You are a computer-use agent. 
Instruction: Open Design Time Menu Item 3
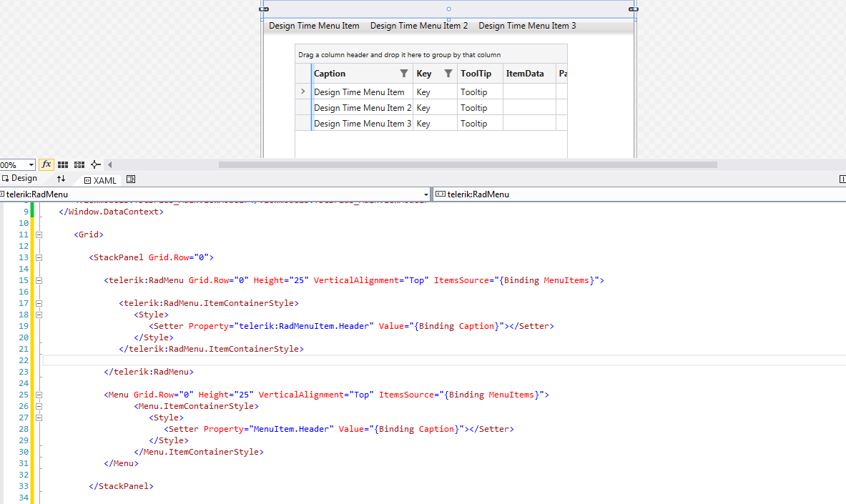(x=527, y=25)
